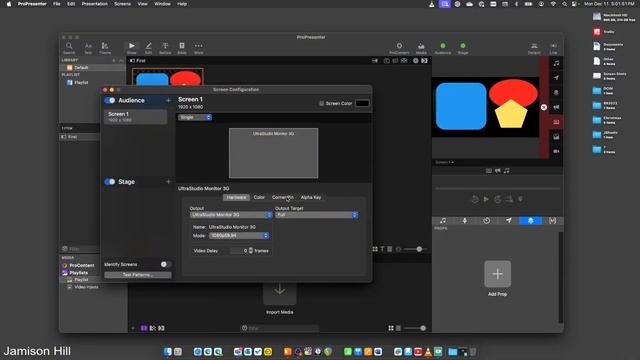Click the More ellipsis toolbar icon
The height and width of the screenshot is (360, 640).
pos(199,46)
